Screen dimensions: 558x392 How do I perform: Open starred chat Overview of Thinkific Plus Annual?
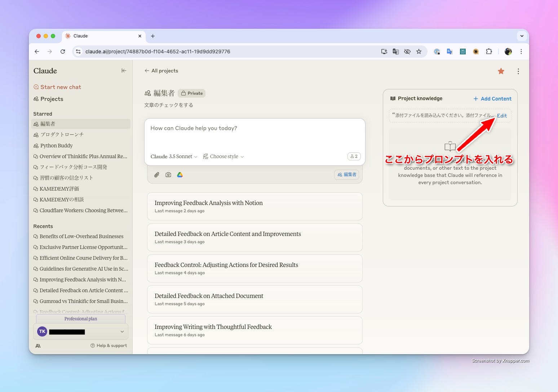click(81, 156)
